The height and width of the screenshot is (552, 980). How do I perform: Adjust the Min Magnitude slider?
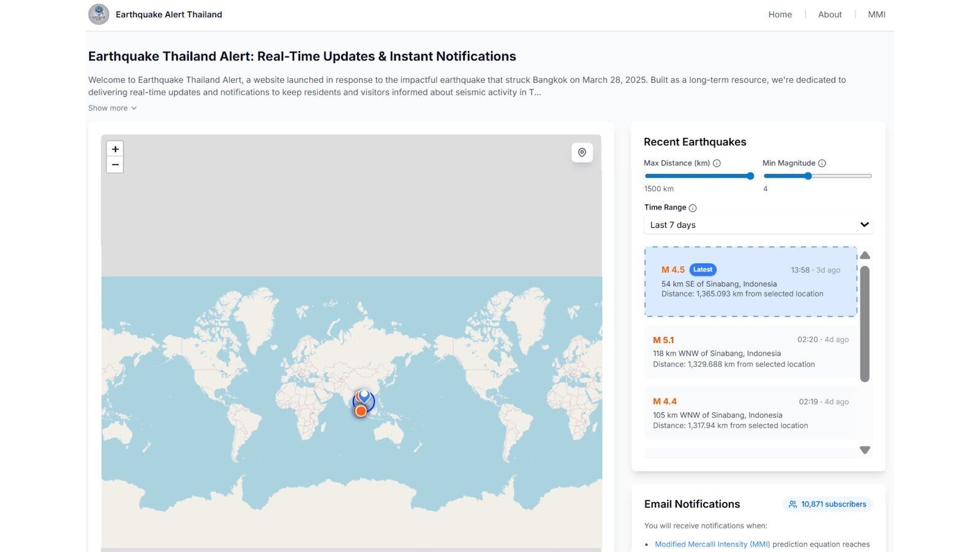(x=808, y=176)
